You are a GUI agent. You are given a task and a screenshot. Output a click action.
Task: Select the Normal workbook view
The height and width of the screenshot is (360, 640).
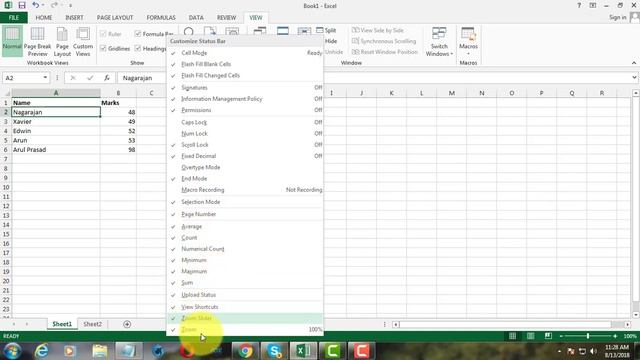click(12, 40)
